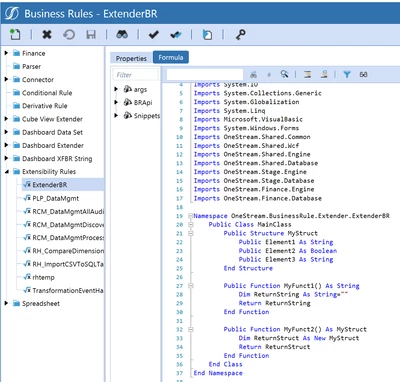
Task: Select the Formula tab
Action: click(171, 57)
